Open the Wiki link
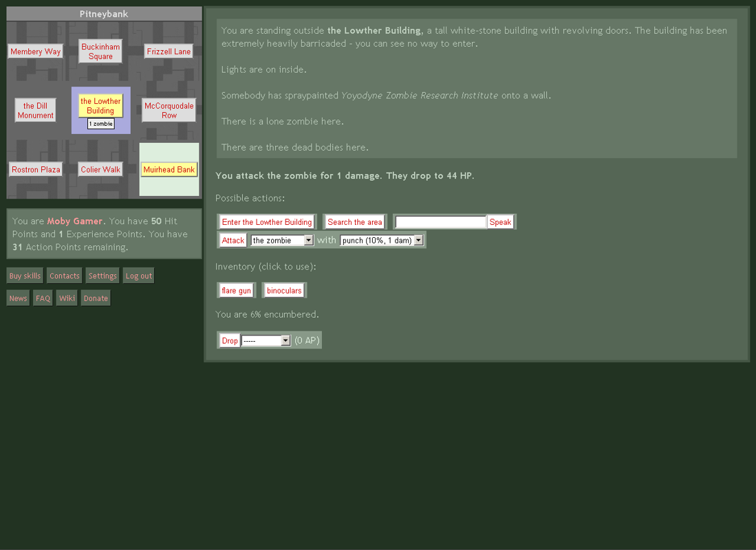The image size is (756, 550). [67, 298]
